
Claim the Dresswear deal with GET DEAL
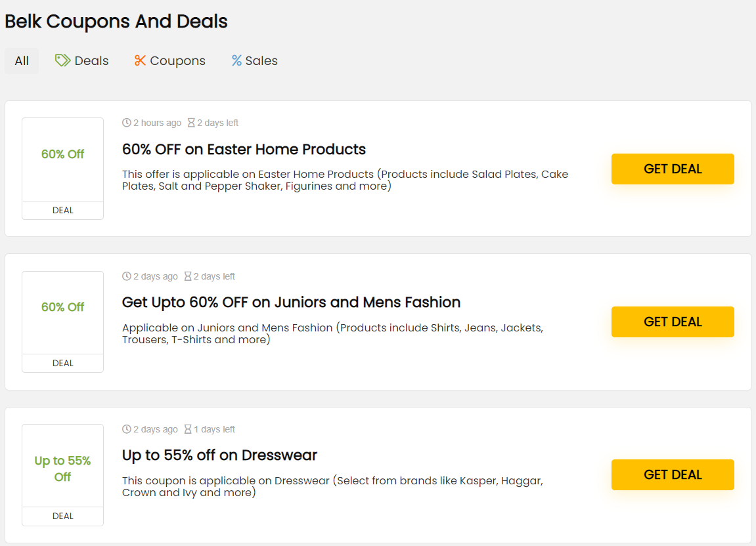pyautogui.click(x=673, y=474)
